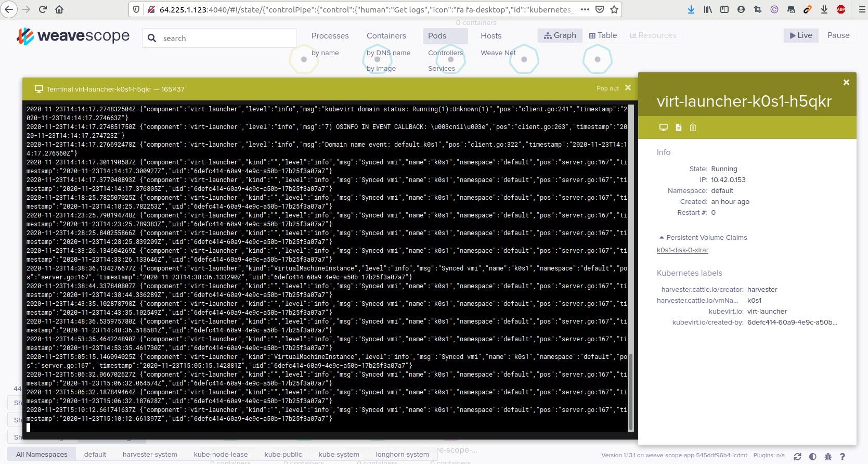Open Firefox downloads arrow
Screen dimensions: 868x464
pyautogui.click(x=691, y=9)
